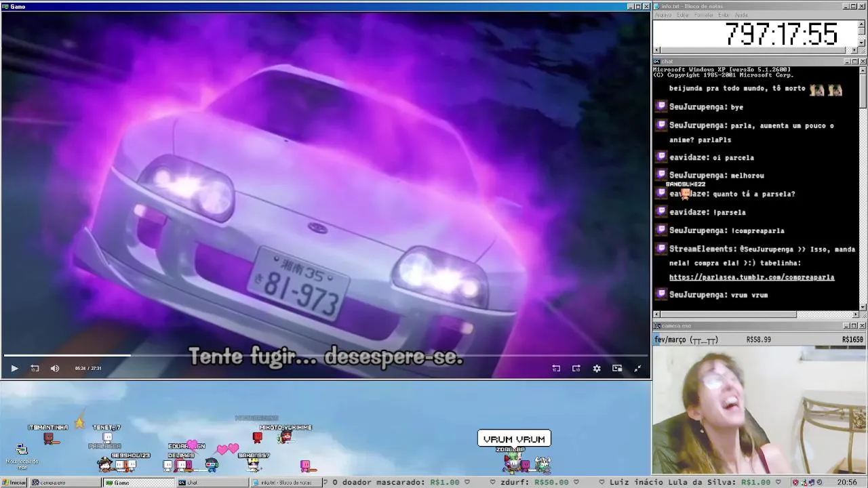Screen dimensions: 868x488
Task: Click Twitch badge beside 'SeuJurupenga: bye'
Action: coord(661,106)
